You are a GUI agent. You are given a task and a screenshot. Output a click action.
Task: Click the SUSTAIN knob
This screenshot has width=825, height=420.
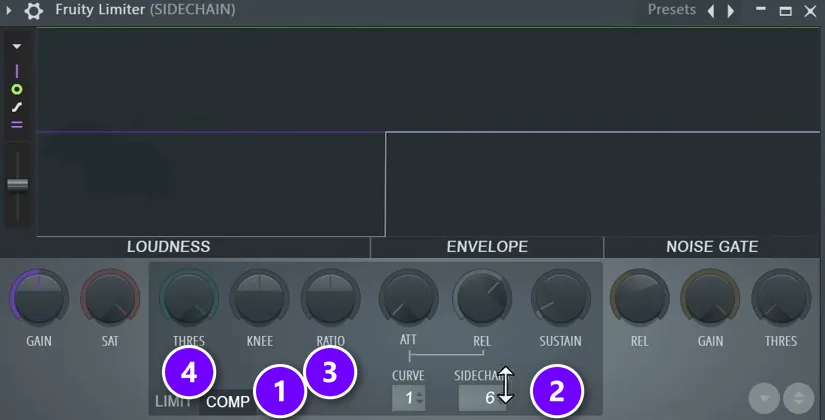tap(560, 298)
